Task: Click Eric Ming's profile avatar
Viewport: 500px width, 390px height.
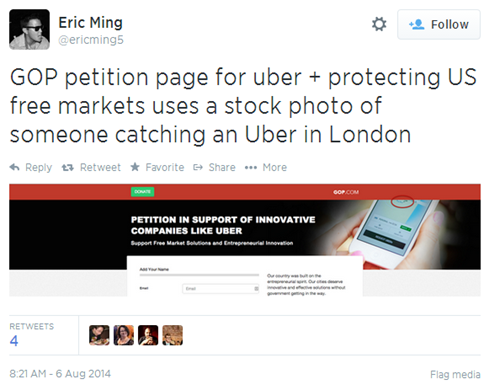Action: click(x=29, y=29)
